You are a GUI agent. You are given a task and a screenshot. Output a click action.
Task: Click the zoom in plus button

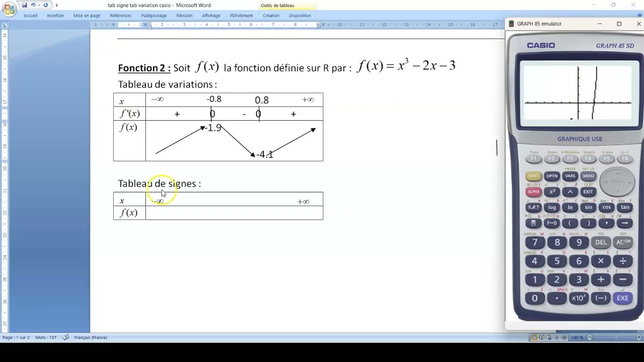pyautogui.click(x=639, y=337)
